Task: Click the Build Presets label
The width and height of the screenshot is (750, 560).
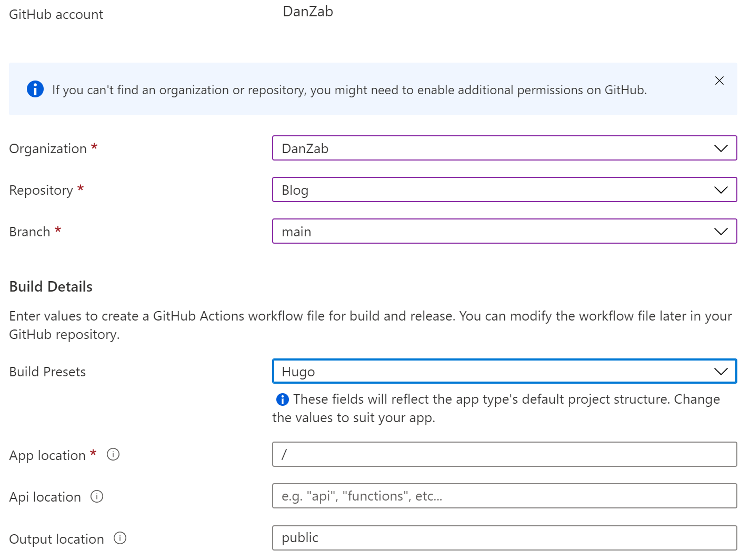Action: [x=47, y=372]
